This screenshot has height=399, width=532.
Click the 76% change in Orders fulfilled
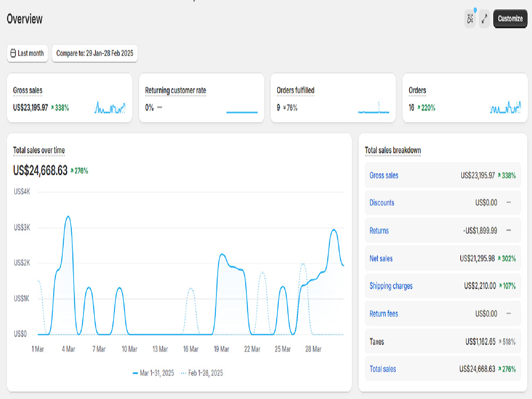pyautogui.click(x=290, y=108)
